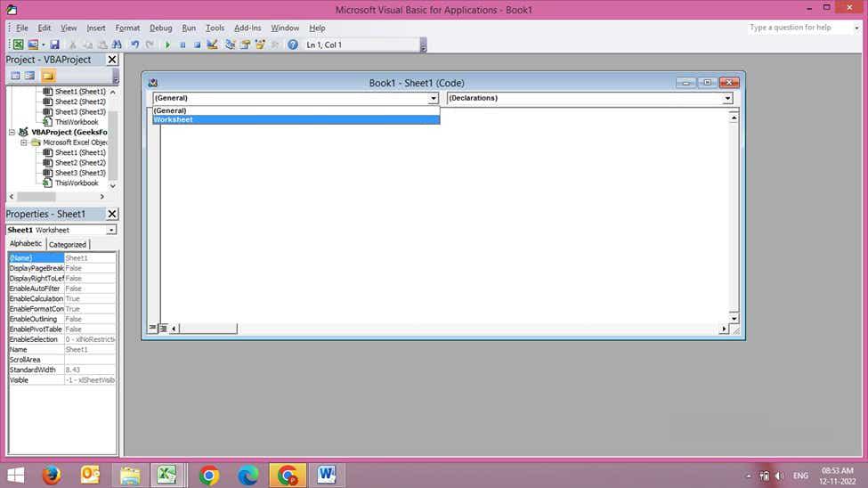Collapse the Microsoft Excel Objects folder node
Screen dimensions: 868x488
click(24, 142)
